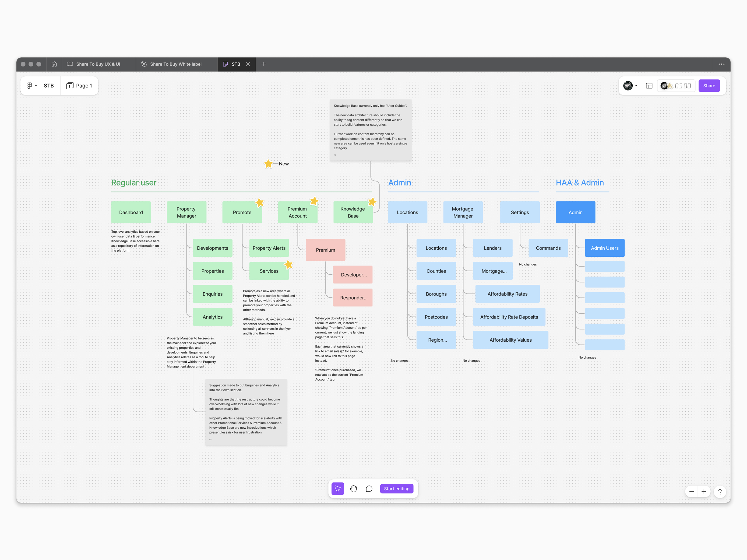Viewport: 747px width, 560px height.
Task: Expand the FigJam main menu dropdown
Action: pos(32,86)
